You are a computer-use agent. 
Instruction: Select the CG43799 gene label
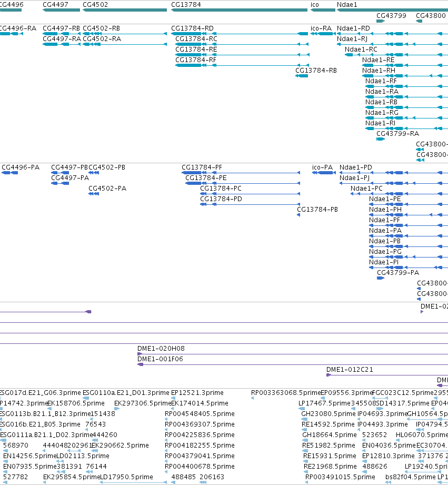coord(391,15)
